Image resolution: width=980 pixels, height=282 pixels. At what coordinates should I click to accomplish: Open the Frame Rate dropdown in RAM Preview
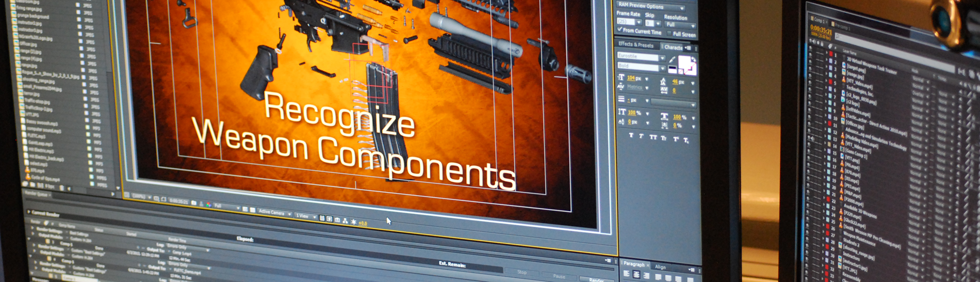[629, 22]
